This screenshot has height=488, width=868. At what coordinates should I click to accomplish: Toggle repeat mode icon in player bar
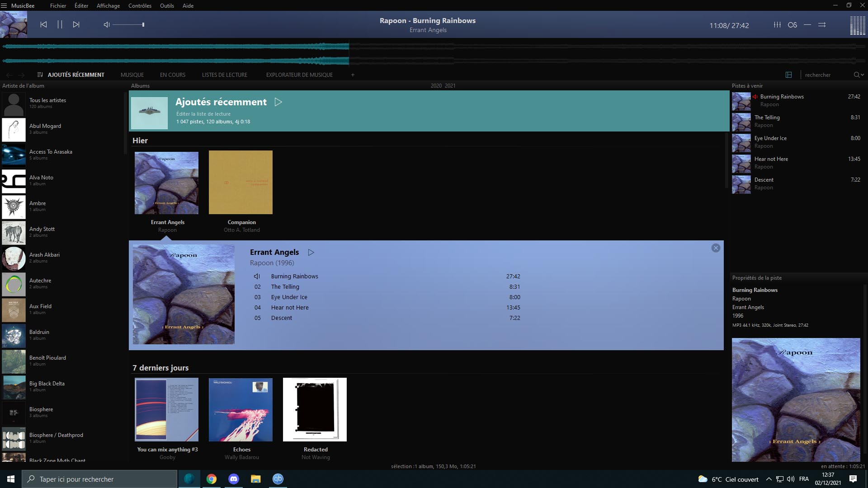pos(807,25)
